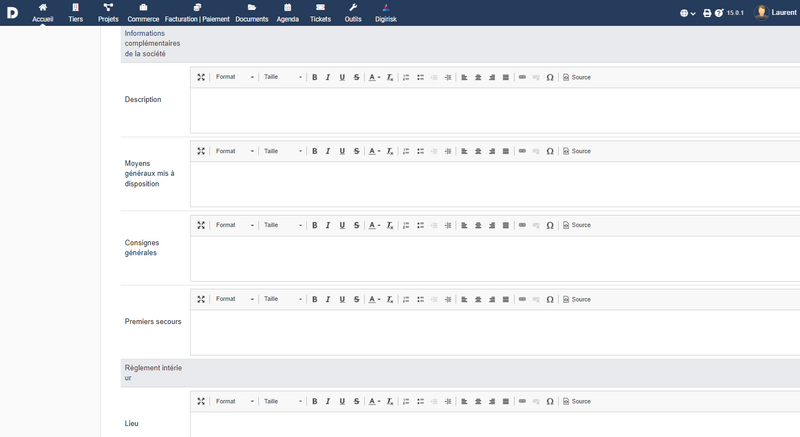Insert link in Description editor
Image resolution: width=800 pixels, height=437 pixels.
(x=522, y=77)
